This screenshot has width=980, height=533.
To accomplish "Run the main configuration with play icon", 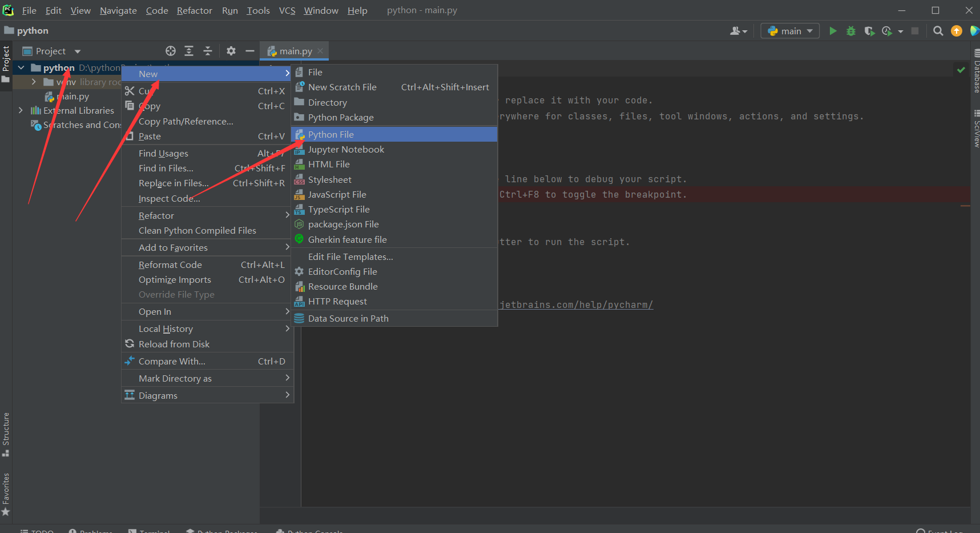I will pos(833,31).
